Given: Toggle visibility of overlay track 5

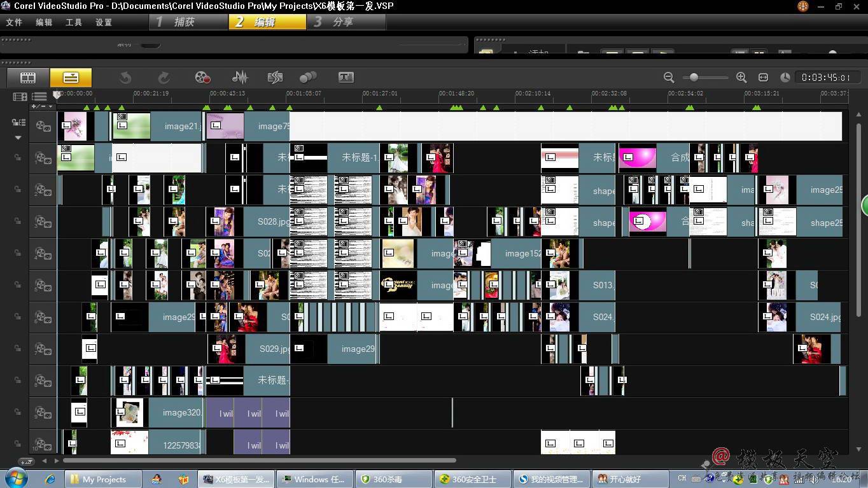Looking at the screenshot, I should 43,285.
